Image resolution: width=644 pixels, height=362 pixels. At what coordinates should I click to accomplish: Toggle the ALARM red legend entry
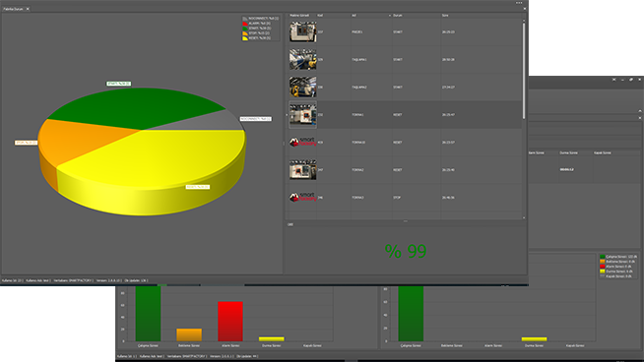(x=258, y=24)
